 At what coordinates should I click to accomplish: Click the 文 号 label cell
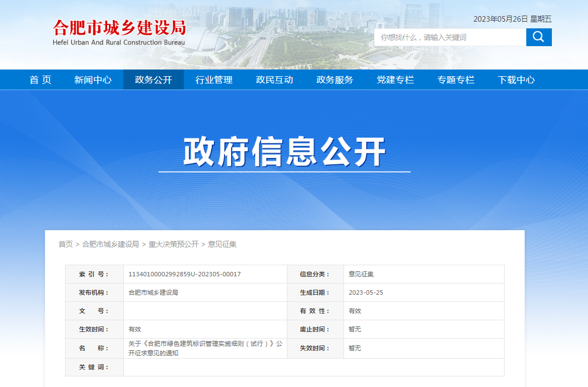coord(94,311)
